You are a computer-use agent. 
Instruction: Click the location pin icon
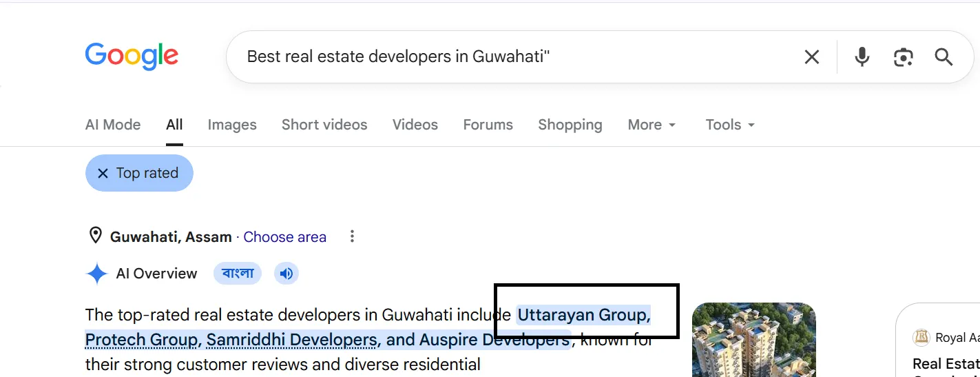tap(96, 236)
